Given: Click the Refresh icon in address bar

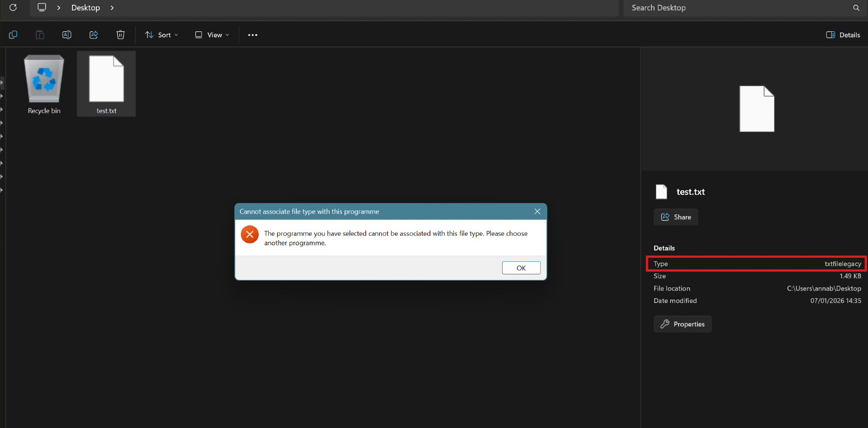Looking at the screenshot, I should tap(13, 7).
